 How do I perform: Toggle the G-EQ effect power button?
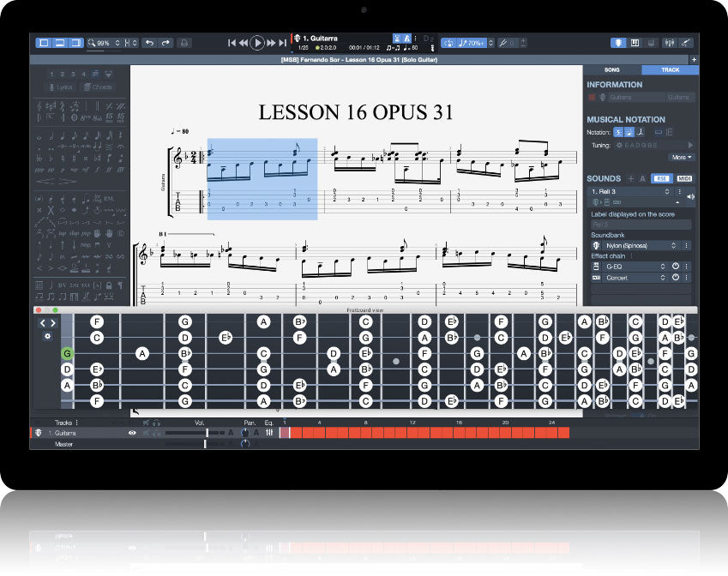click(676, 267)
